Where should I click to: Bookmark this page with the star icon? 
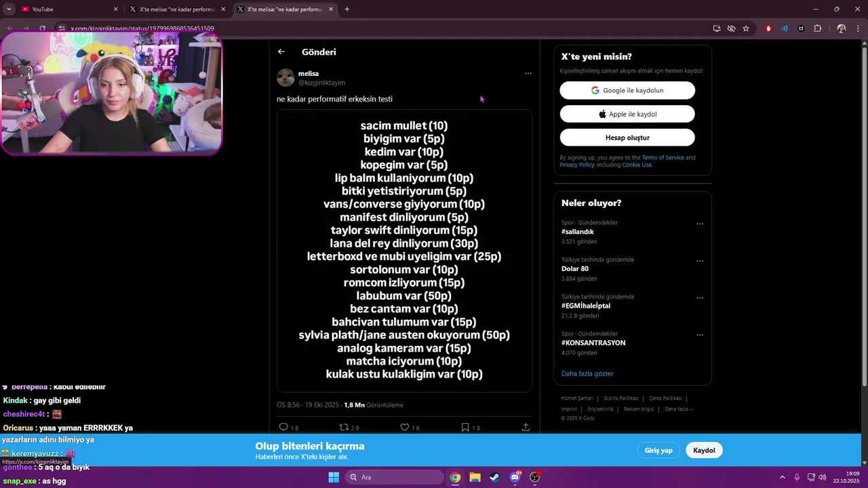(x=746, y=28)
